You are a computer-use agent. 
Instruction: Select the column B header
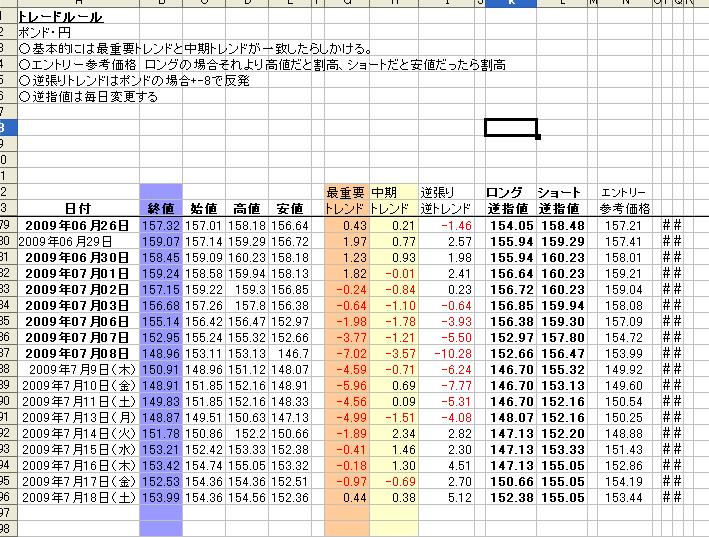coord(161,4)
